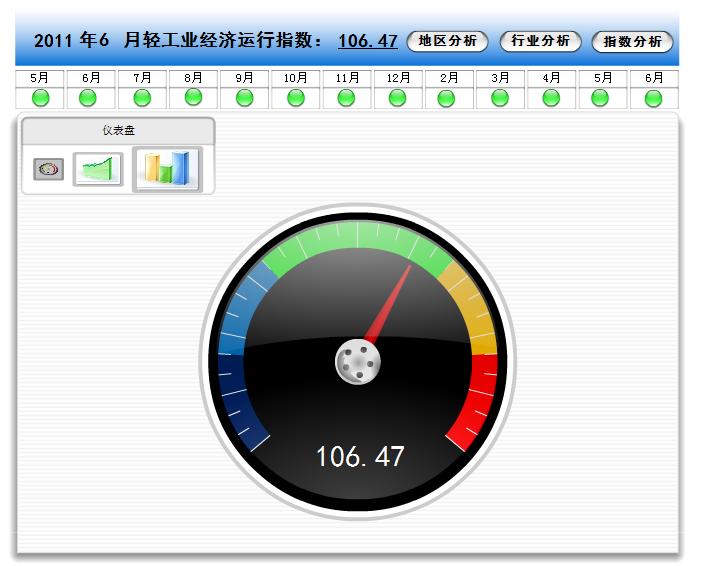Screen dimensions: 702x566
Task: Click the 指数分析 button
Action: (632, 42)
